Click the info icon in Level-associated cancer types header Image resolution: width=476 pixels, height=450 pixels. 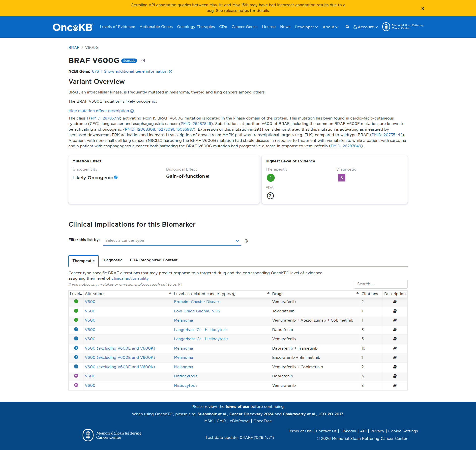(234, 294)
